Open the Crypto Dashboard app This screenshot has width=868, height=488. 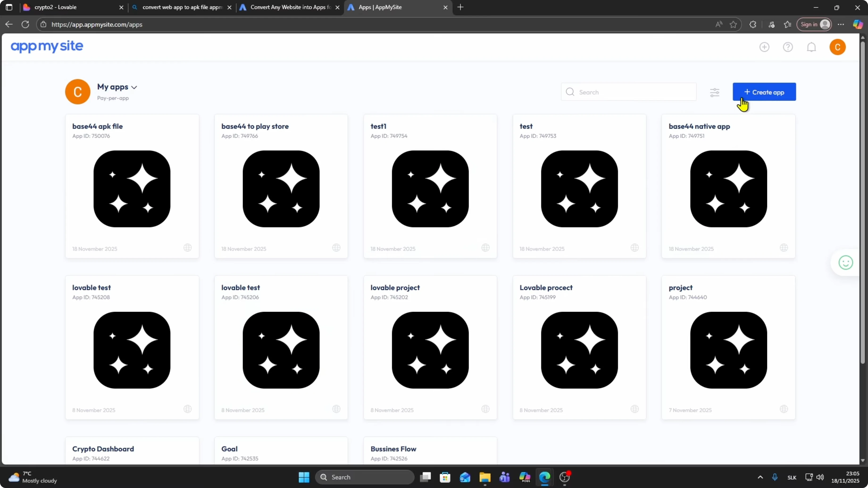pyautogui.click(x=132, y=451)
